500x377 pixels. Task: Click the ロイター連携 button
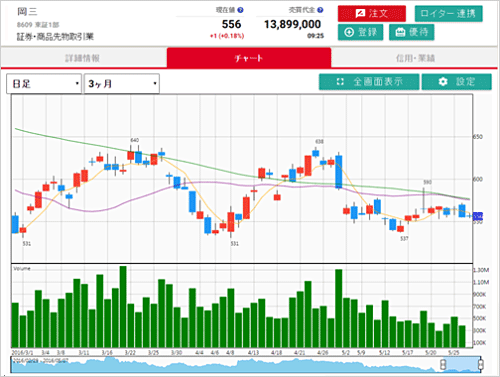coord(449,14)
